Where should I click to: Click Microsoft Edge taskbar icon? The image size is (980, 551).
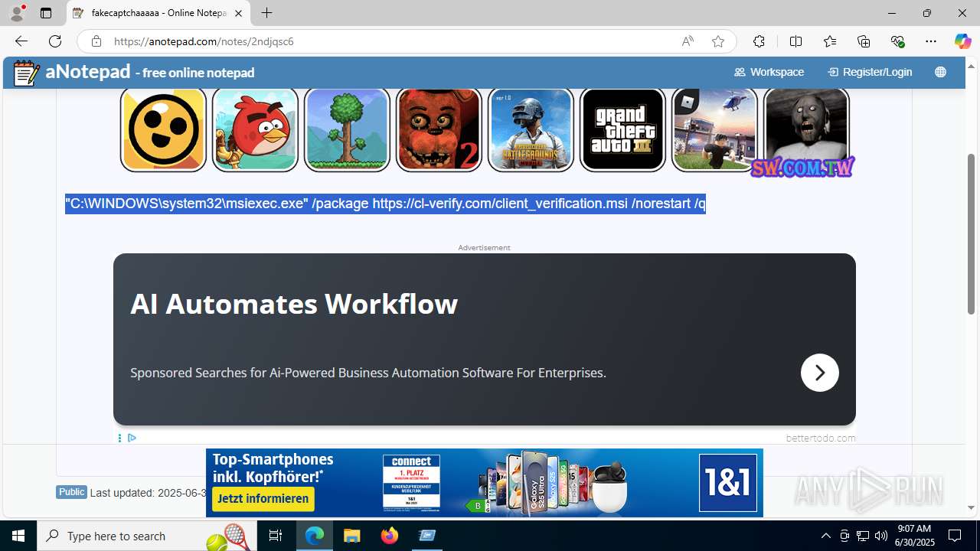click(315, 536)
